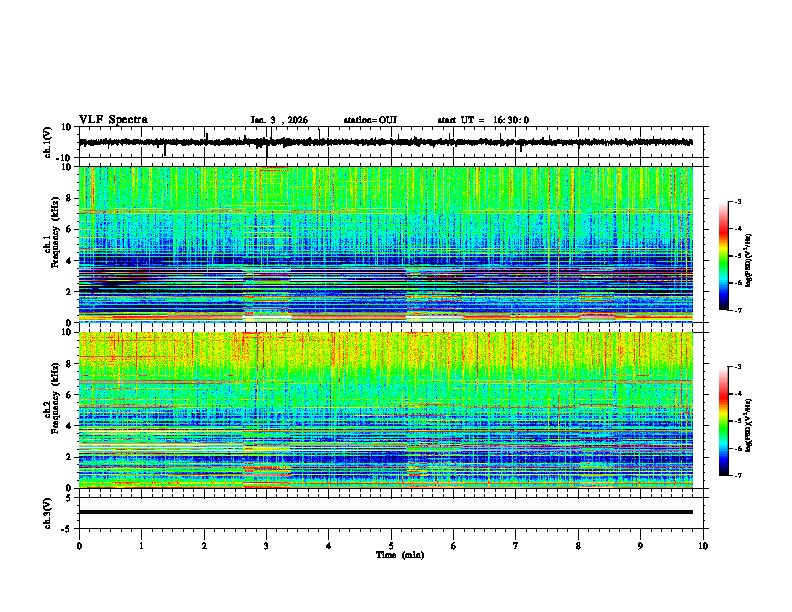The image size is (792, 612).
Task: Click the log(PSD) label beside ch.1 color scale
Action: [x=749, y=260]
